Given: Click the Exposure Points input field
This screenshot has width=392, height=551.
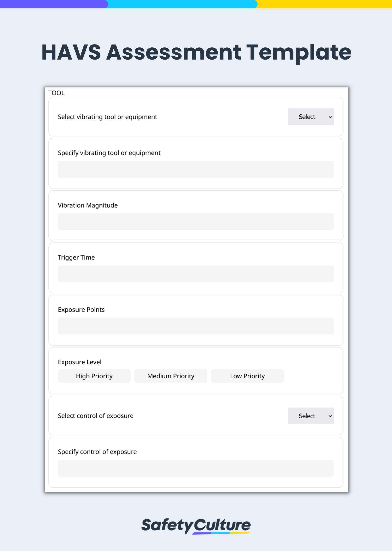Looking at the screenshot, I should point(196,326).
